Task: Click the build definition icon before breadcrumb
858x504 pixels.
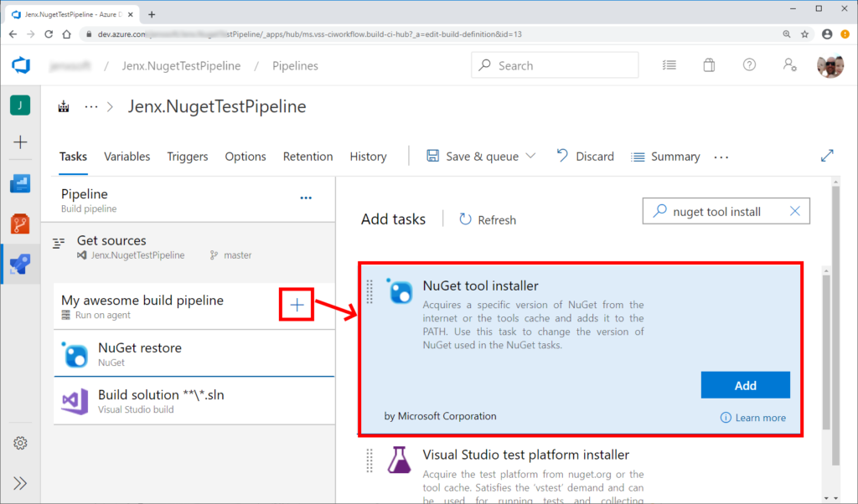Action: (x=64, y=106)
